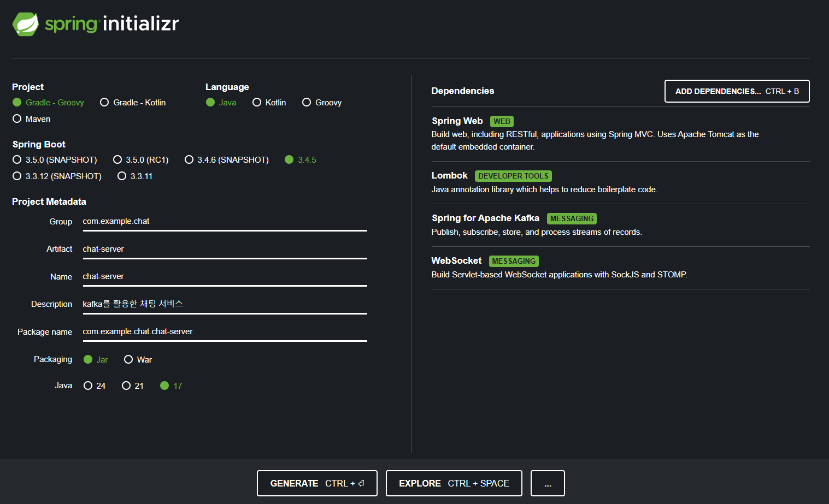
Task: Click WebSocket description about SockJS and STOMP
Action: [559, 275]
